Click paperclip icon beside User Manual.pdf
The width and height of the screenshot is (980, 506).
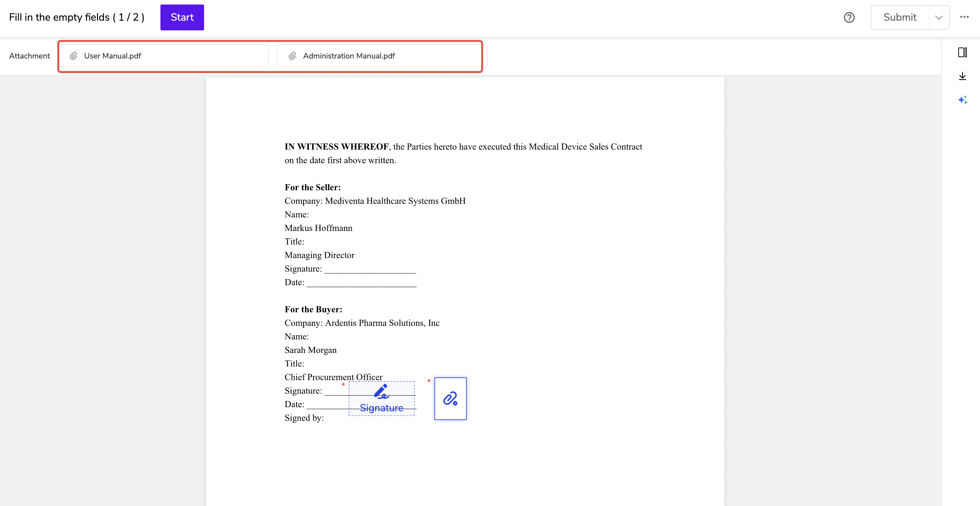pyautogui.click(x=73, y=56)
